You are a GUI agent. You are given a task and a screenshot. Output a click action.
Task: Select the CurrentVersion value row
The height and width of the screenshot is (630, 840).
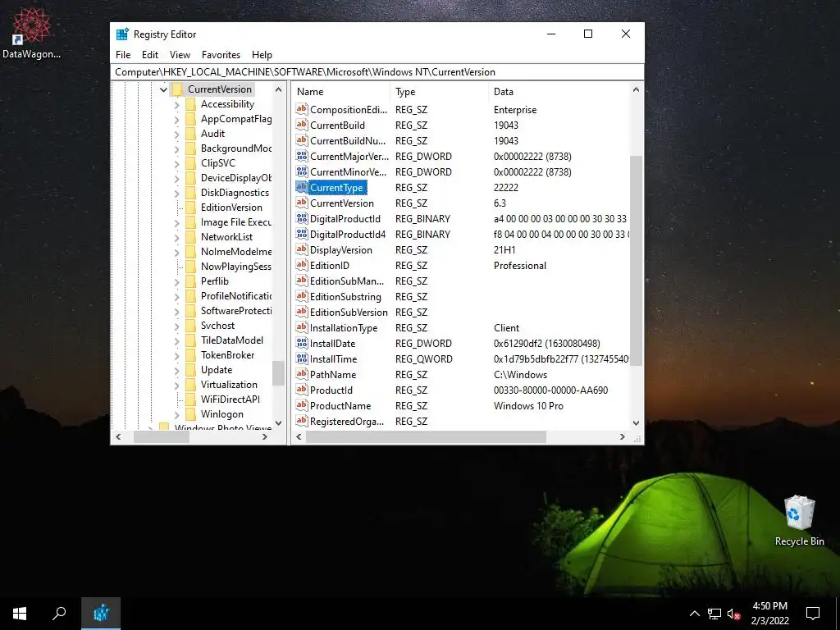461,203
